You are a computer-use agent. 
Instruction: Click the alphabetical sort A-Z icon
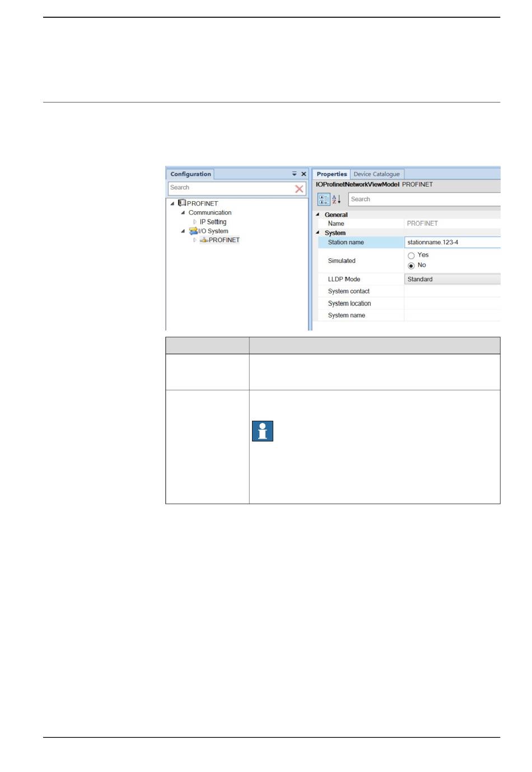point(337,199)
